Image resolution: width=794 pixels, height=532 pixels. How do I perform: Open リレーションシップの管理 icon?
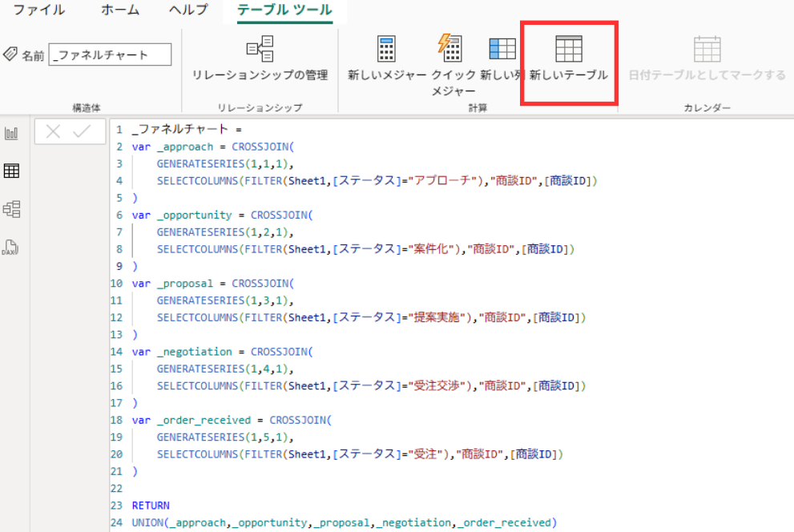(260, 49)
